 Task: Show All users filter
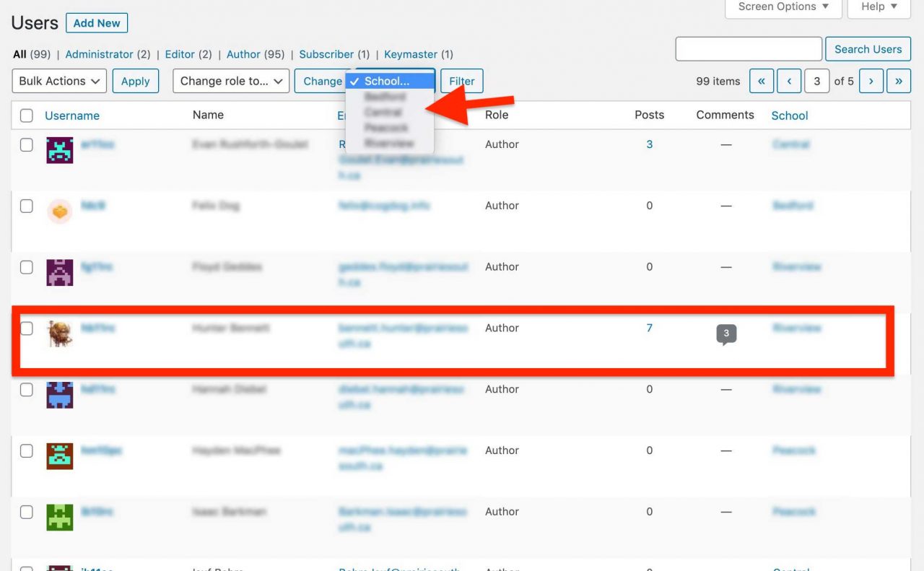click(x=19, y=54)
